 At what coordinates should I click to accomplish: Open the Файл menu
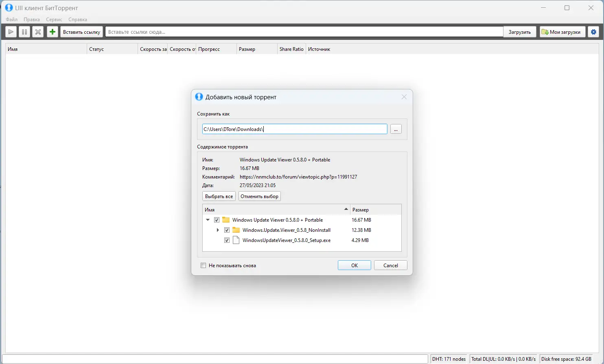(x=12, y=19)
